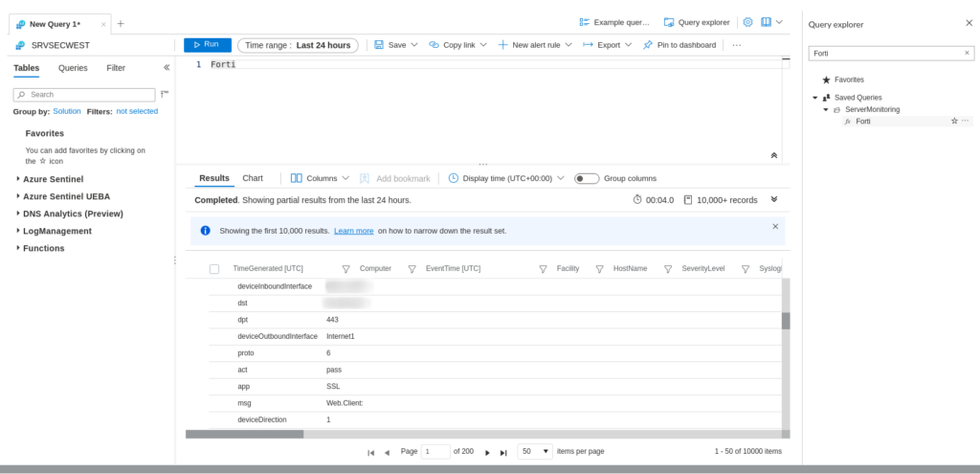Expand query details double chevron
Viewport: 980px width, 474px height.
[773, 199]
